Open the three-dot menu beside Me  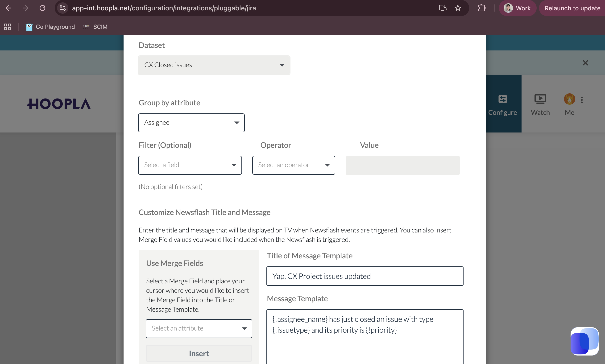click(582, 99)
